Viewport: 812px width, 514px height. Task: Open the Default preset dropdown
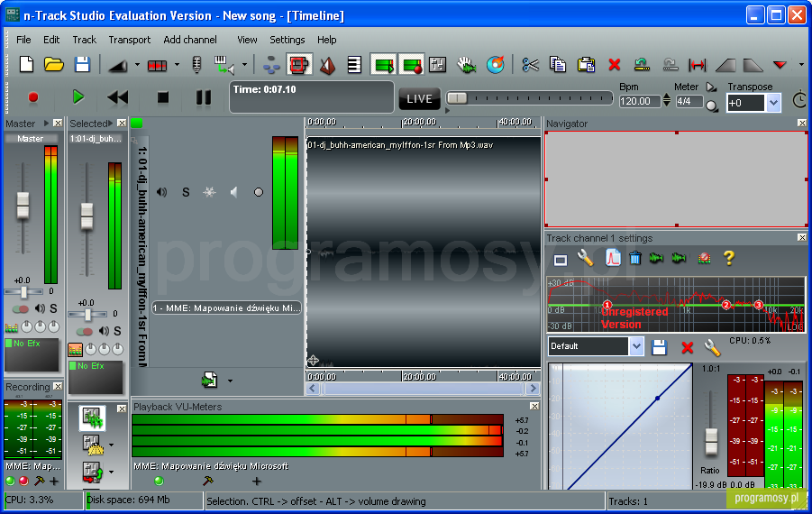point(636,346)
